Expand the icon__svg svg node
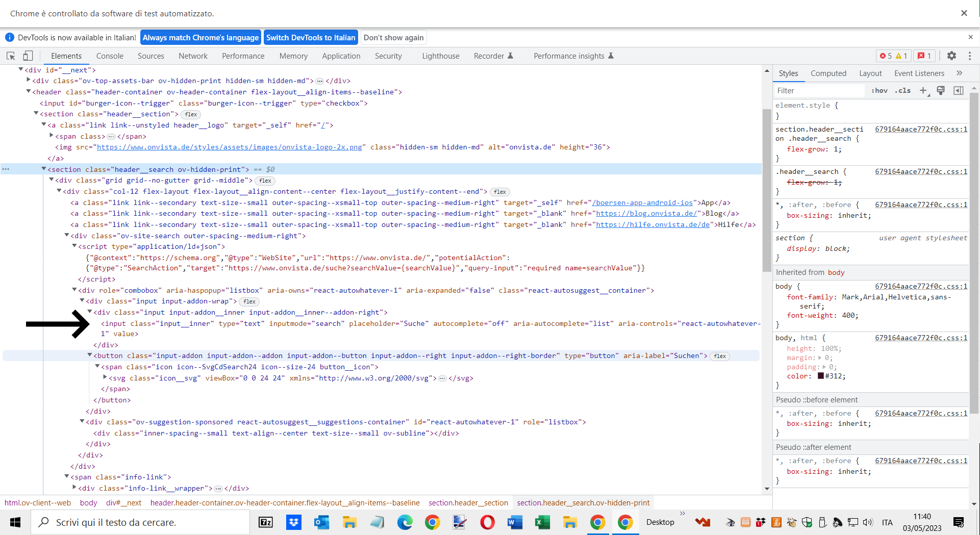The height and width of the screenshot is (535, 980). pyautogui.click(x=105, y=377)
